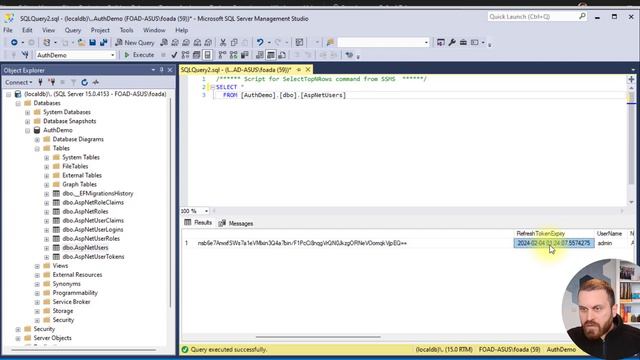
Task: Toggle Include Actual Execution Plan
Action: pos(222,55)
